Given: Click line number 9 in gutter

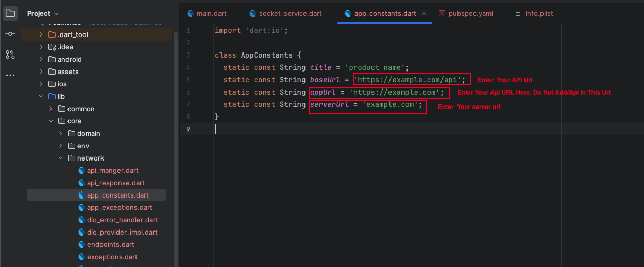Looking at the screenshot, I should click(x=188, y=129).
